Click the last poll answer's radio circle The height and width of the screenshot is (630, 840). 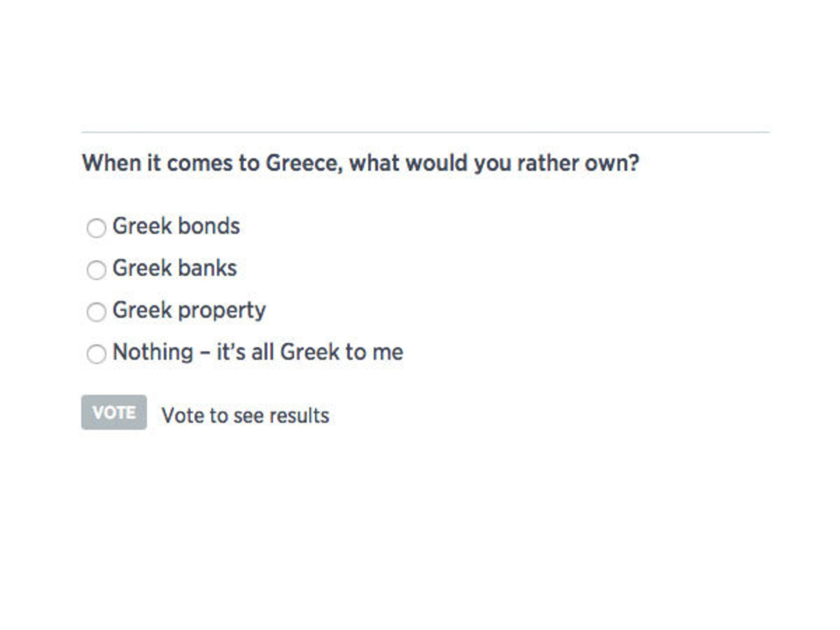click(x=96, y=354)
